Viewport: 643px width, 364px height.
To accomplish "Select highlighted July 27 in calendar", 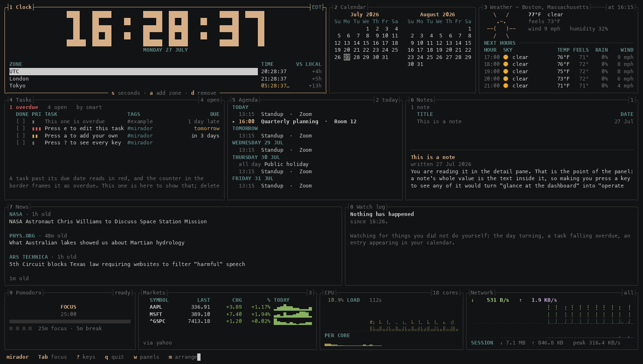I will point(347,57).
